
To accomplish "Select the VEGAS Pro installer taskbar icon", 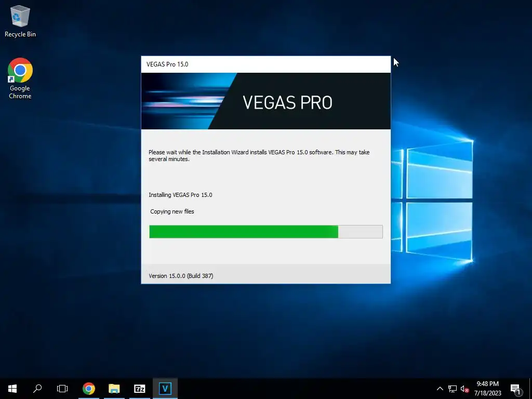I will tap(165, 389).
